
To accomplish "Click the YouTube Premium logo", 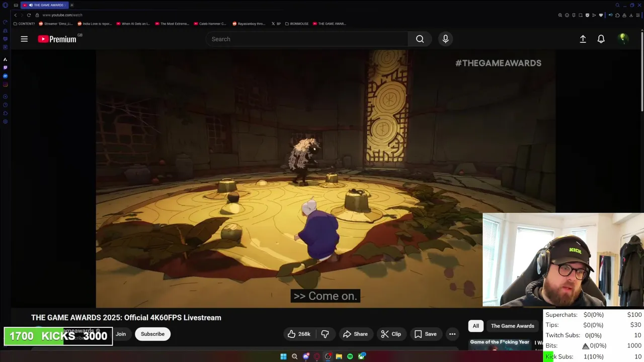I will coord(57,39).
